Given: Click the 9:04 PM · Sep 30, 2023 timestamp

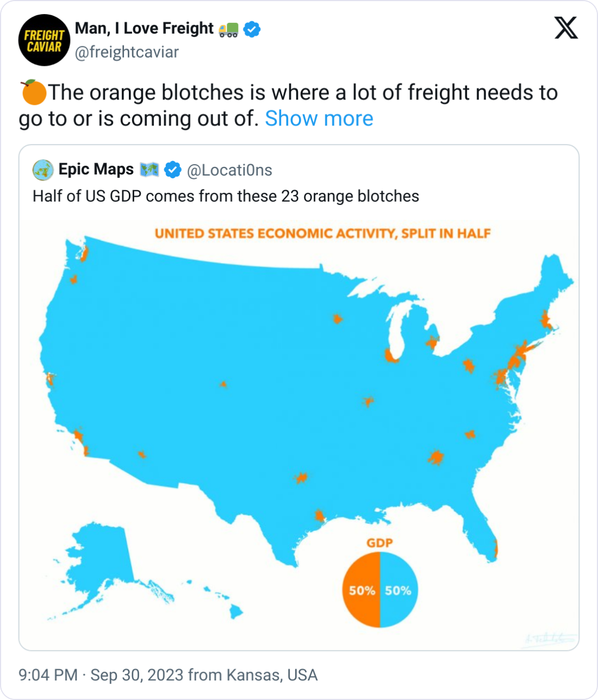Looking at the screenshot, I should pos(101,675).
